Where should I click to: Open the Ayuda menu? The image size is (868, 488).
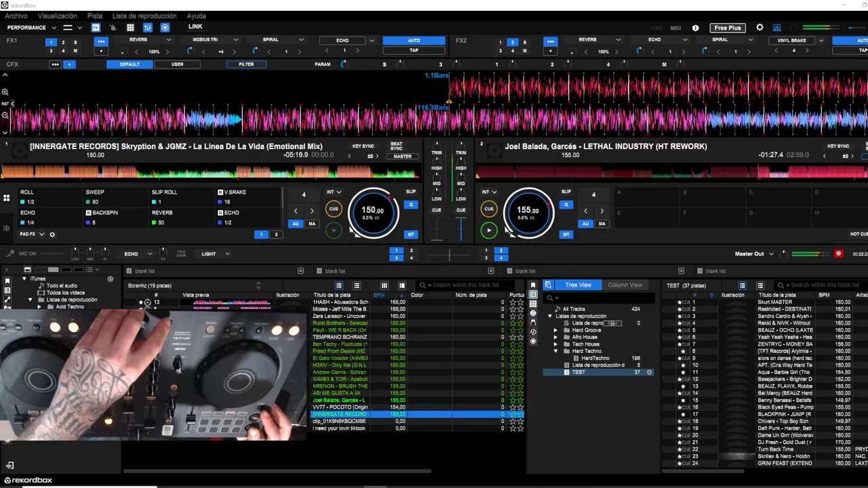coord(197,16)
